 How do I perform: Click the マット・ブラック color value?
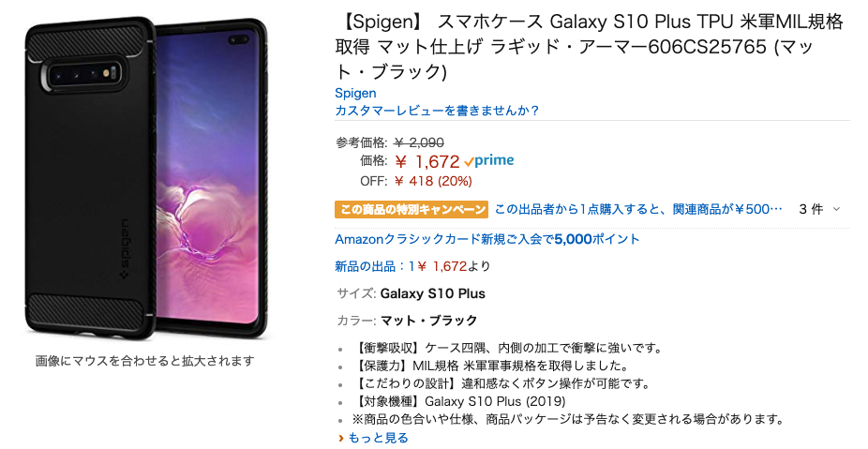click(428, 321)
